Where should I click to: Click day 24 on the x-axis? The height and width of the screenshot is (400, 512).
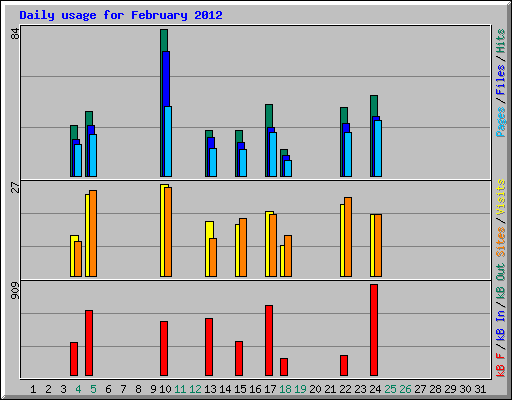(375, 389)
